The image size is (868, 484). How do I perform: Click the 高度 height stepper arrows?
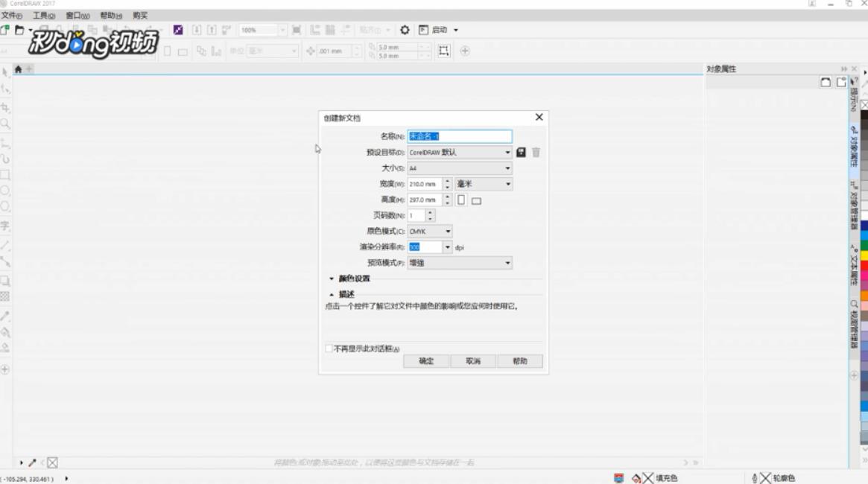pyautogui.click(x=447, y=200)
